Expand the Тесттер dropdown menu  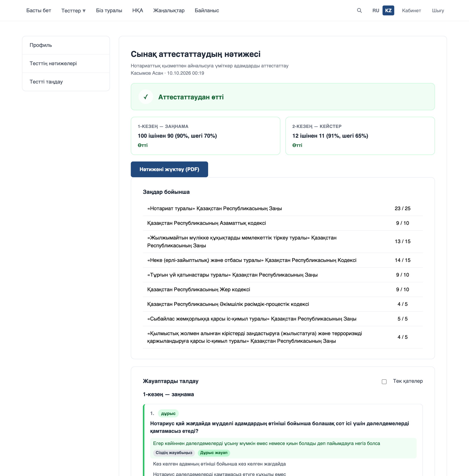(74, 10)
